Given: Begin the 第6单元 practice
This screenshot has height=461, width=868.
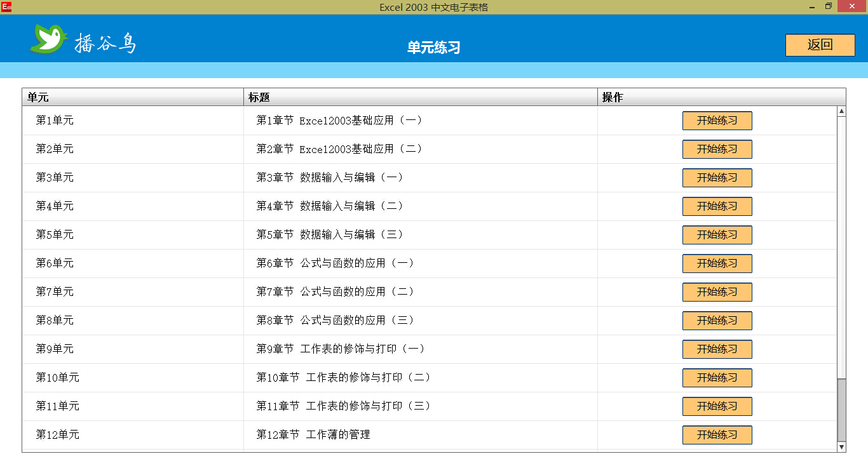Looking at the screenshot, I should (x=717, y=264).
